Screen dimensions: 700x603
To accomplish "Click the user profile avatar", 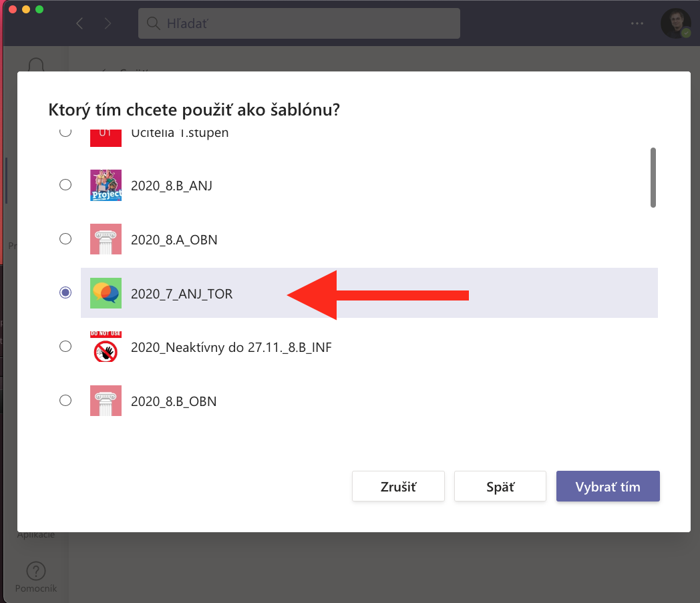I will (x=675, y=24).
